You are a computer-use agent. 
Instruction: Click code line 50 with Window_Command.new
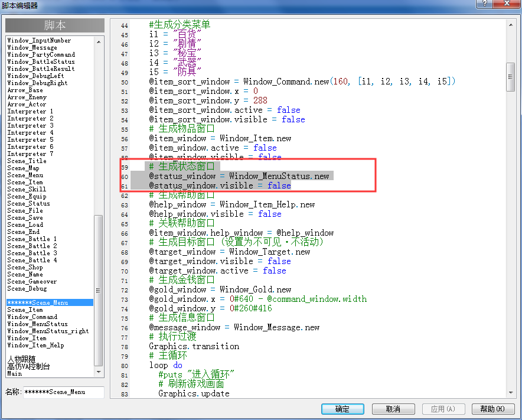pos(302,82)
